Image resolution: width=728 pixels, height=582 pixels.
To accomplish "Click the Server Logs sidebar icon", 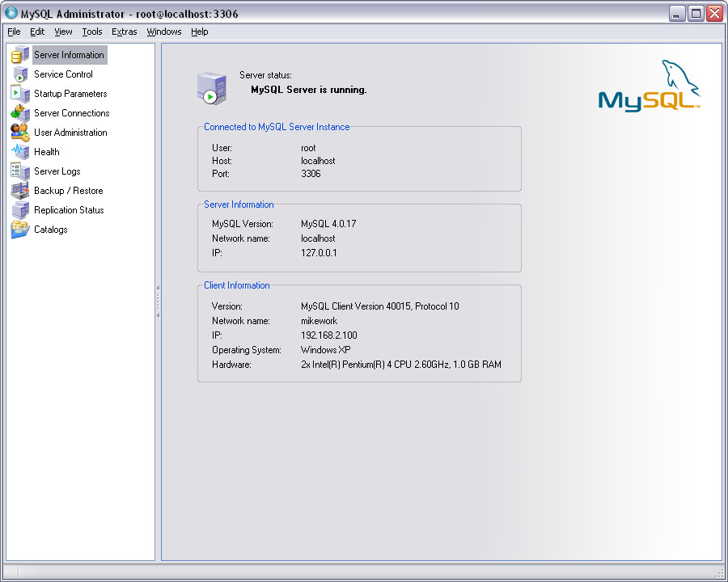I will 20,171.
